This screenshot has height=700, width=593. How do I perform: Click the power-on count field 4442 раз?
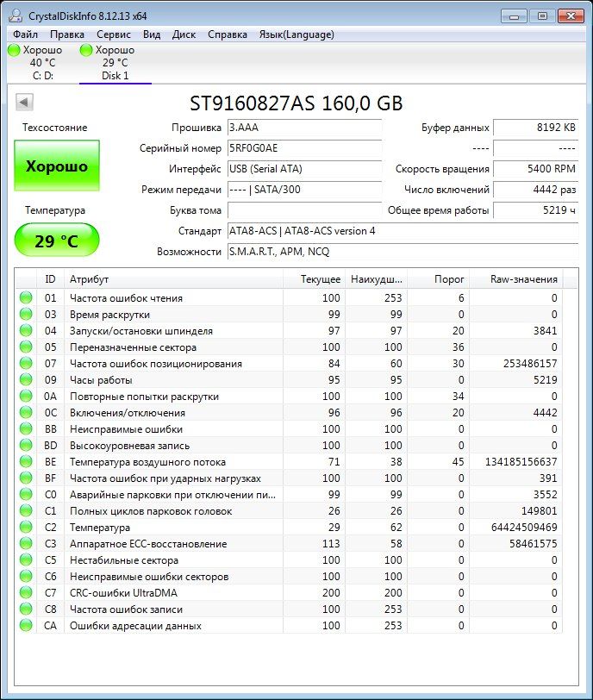tap(535, 190)
